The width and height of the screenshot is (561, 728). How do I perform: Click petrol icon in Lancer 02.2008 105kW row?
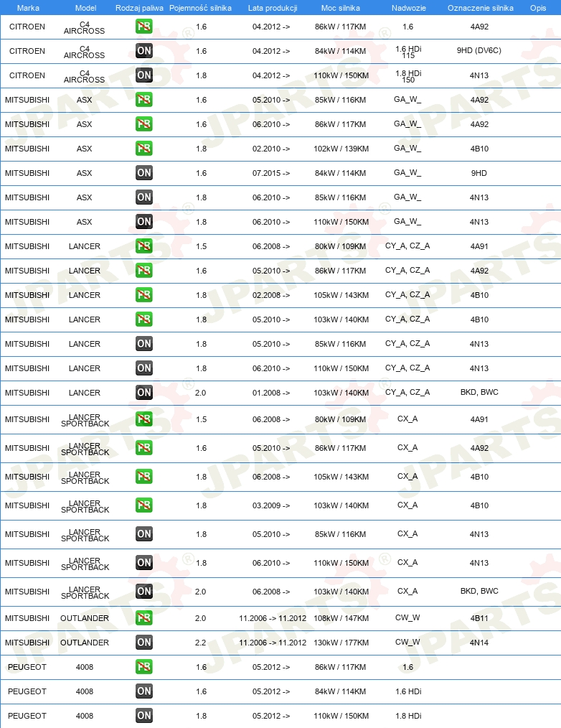click(x=144, y=295)
